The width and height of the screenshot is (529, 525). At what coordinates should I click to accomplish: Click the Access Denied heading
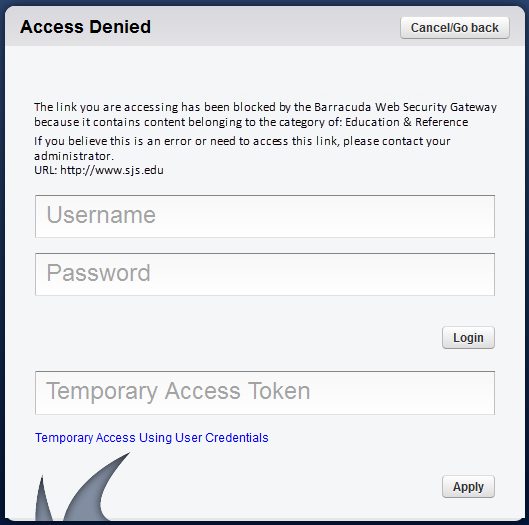85,27
